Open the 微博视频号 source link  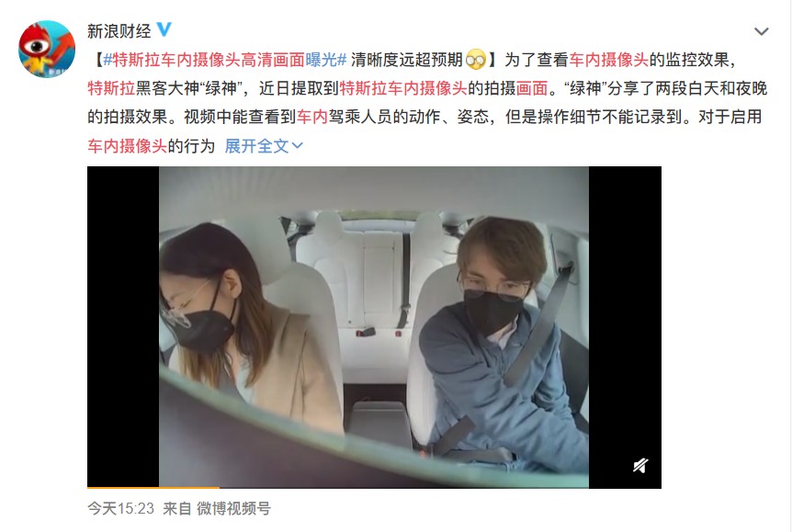pyautogui.click(x=234, y=508)
